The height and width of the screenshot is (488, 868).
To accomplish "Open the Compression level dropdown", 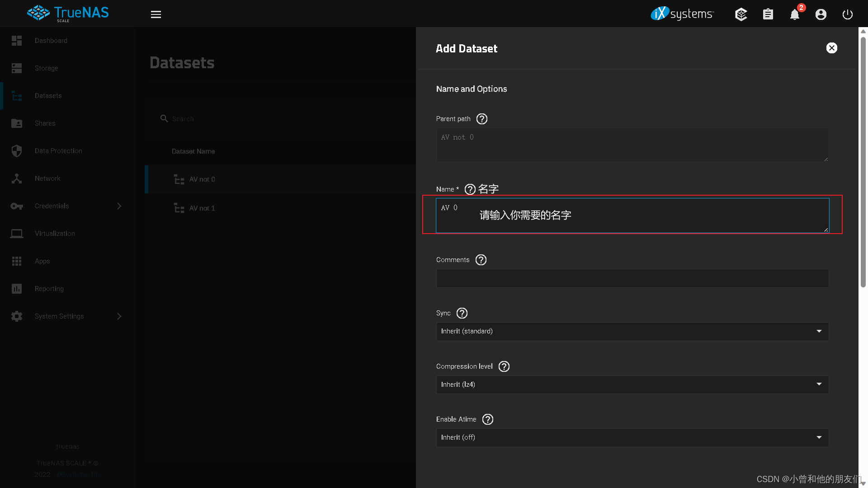I will tap(632, 385).
